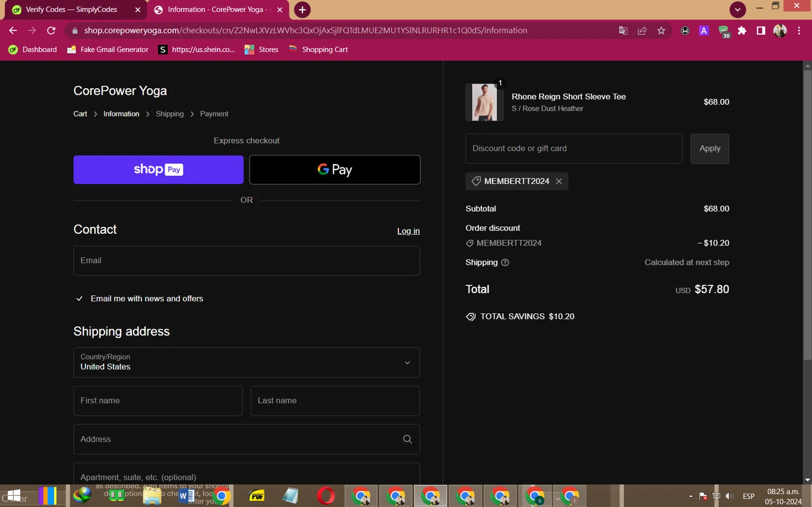Click the Calculated at next step text
The image size is (812, 507).
pyautogui.click(x=687, y=262)
